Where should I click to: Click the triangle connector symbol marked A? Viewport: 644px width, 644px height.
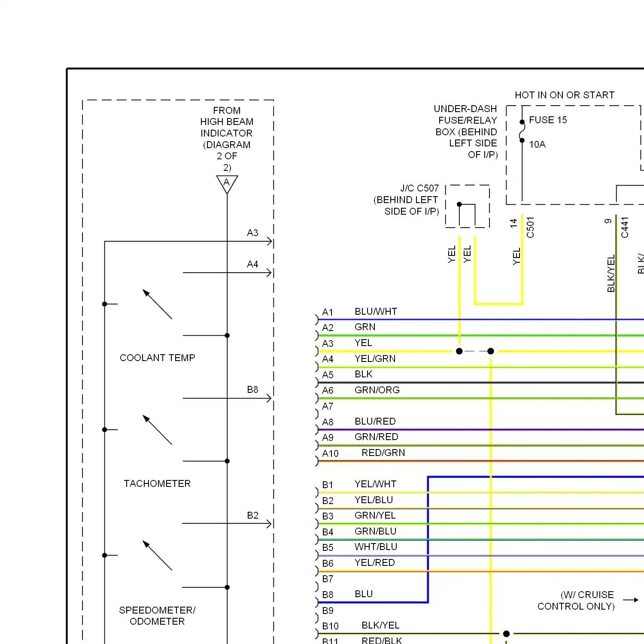coord(227,185)
